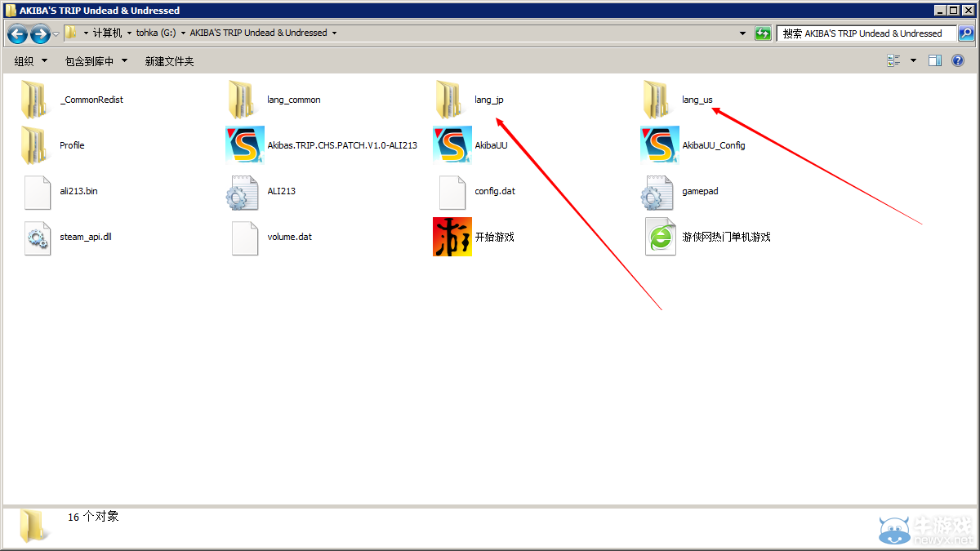Click the lang_common folder name

[x=294, y=100]
